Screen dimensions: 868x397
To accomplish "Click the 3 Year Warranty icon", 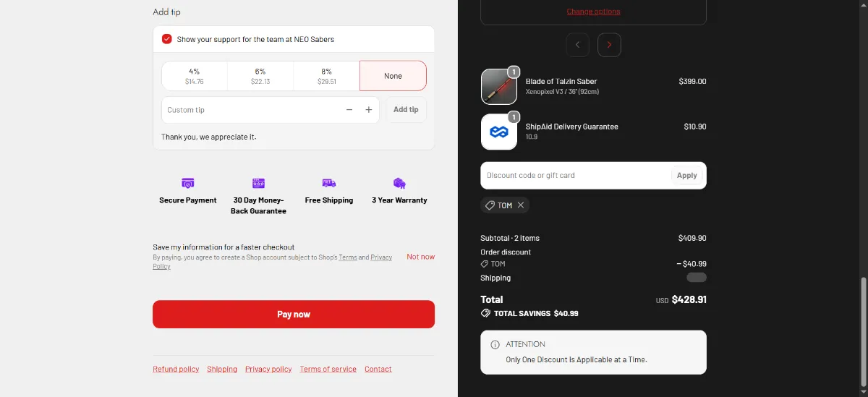I will [x=399, y=183].
